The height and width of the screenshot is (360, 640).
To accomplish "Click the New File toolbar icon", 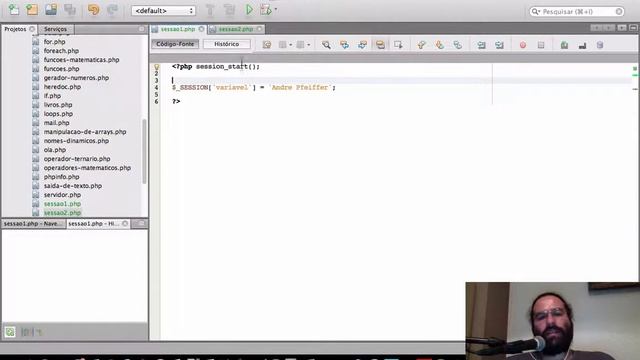I will (14, 9).
